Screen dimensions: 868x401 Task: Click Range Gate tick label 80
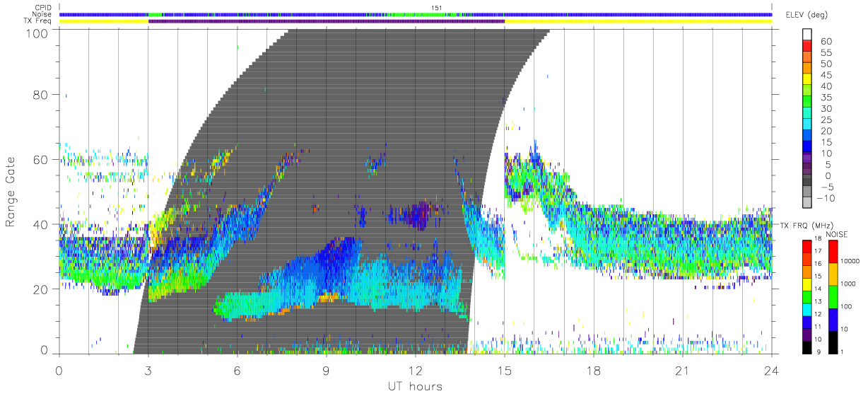click(41, 94)
